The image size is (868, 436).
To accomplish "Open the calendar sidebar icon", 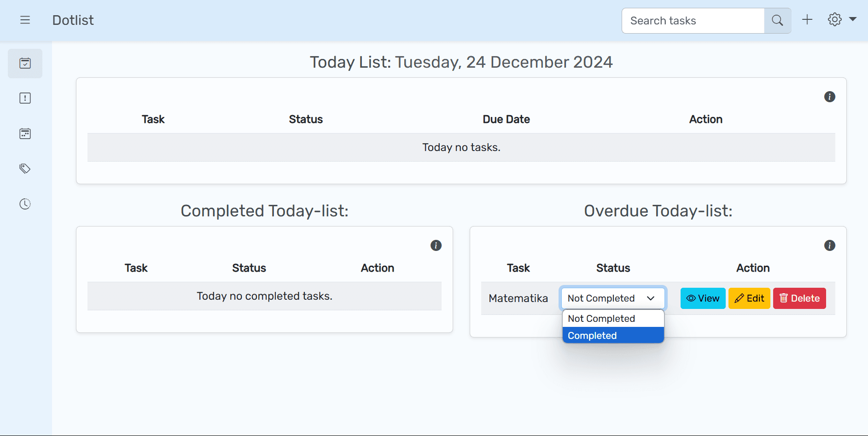I will tap(25, 134).
